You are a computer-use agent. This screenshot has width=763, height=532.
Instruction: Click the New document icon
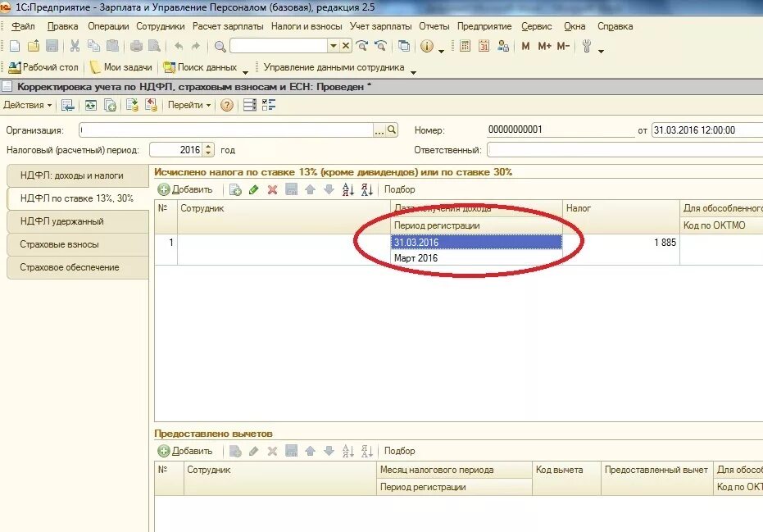click(15, 46)
